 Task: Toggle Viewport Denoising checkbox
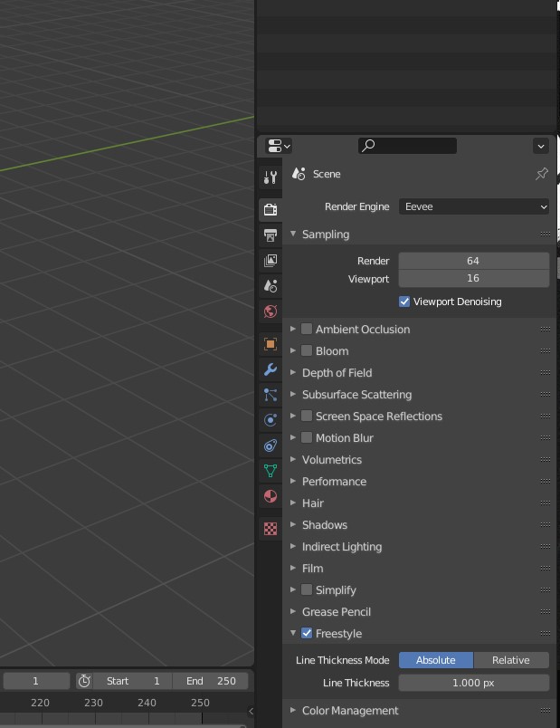[x=404, y=302]
